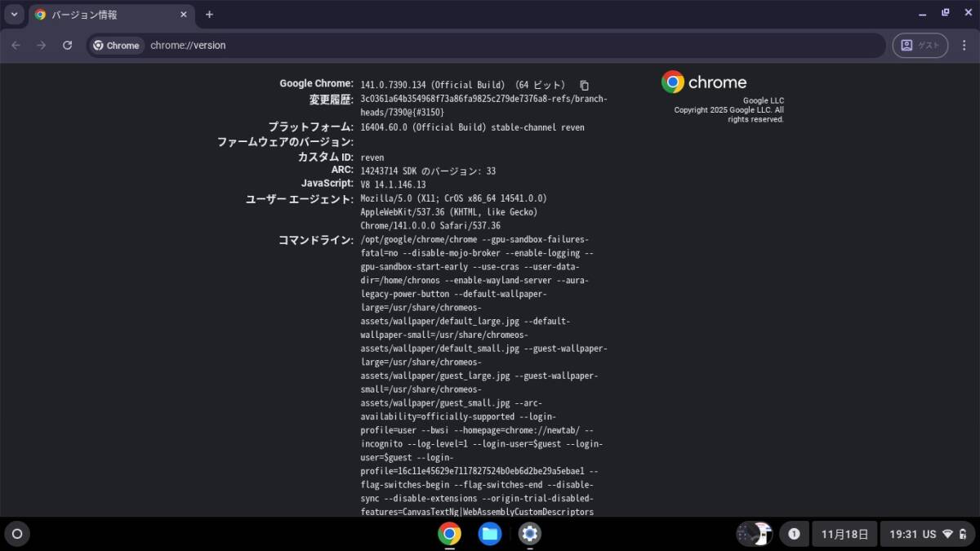Open the launcher from the shelf
Viewport: 980px width, 551px height.
click(x=16, y=534)
